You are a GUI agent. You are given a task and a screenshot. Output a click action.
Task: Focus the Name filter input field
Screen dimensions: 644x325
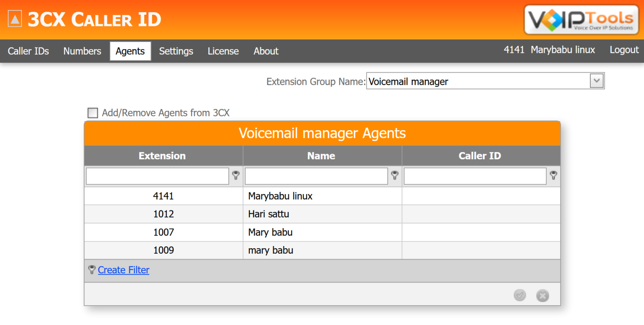pos(316,176)
